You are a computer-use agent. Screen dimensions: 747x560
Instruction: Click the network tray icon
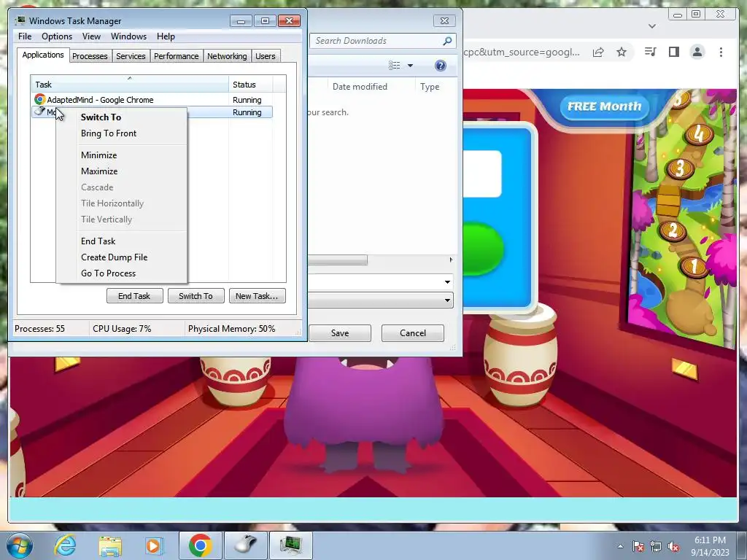tap(656, 546)
